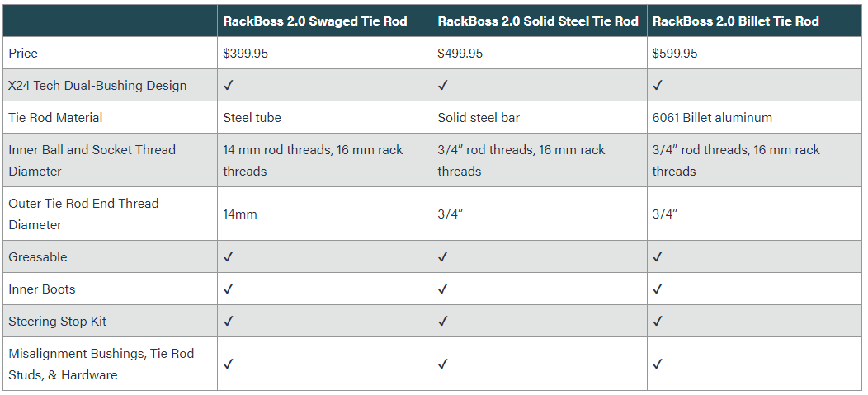868x395 pixels.
Task: Click the 6061 Billet aluminum cell
Action: point(712,117)
